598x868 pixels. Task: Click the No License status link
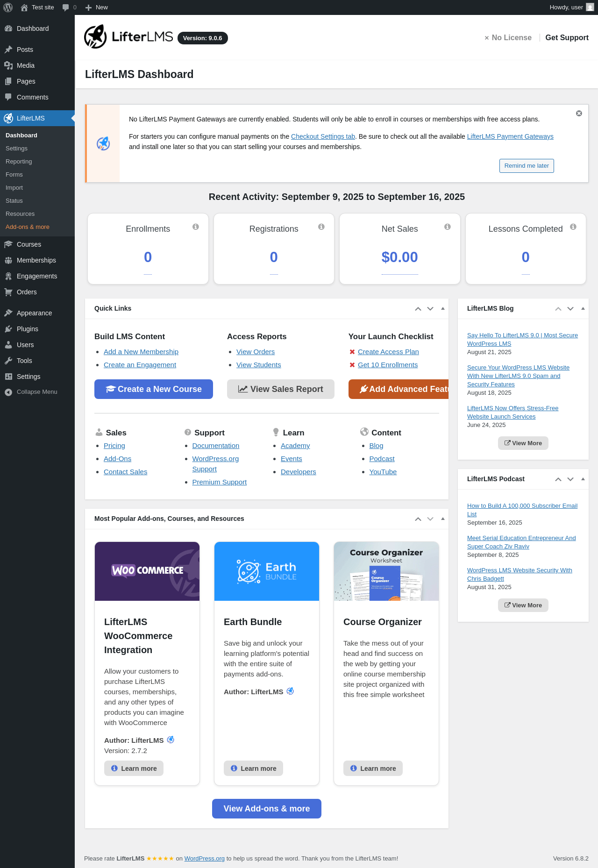click(508, 37)
